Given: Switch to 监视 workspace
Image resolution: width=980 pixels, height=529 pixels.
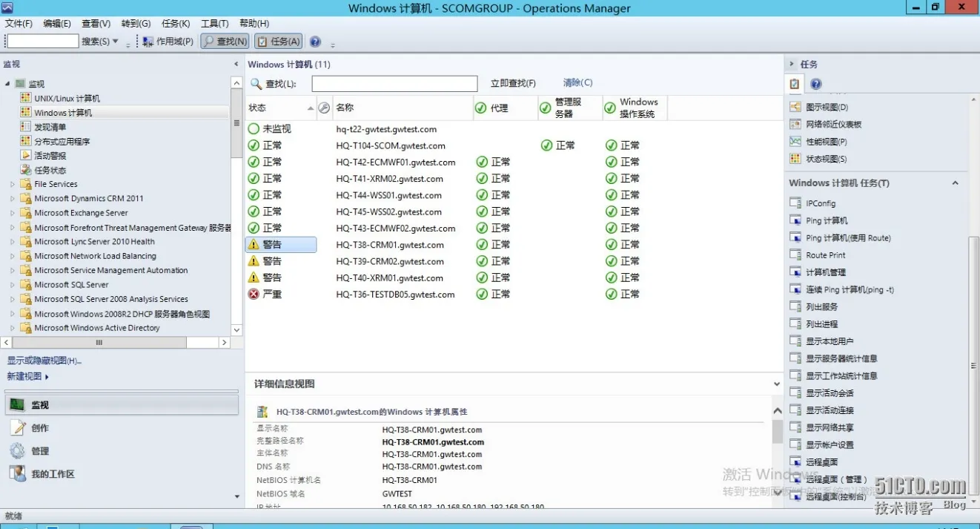Looking at the screenshot, I should coord(122,405).
